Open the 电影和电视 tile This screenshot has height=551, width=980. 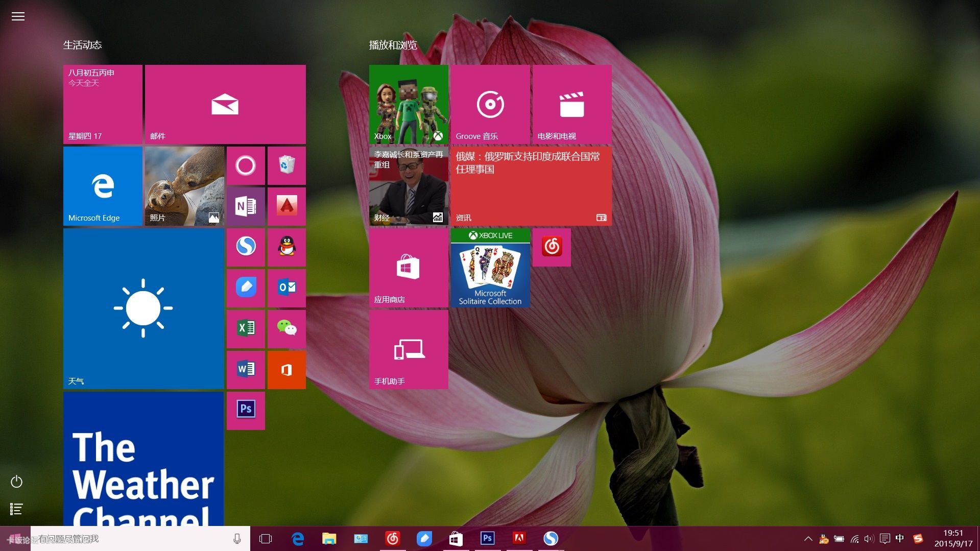coord(572,104)
